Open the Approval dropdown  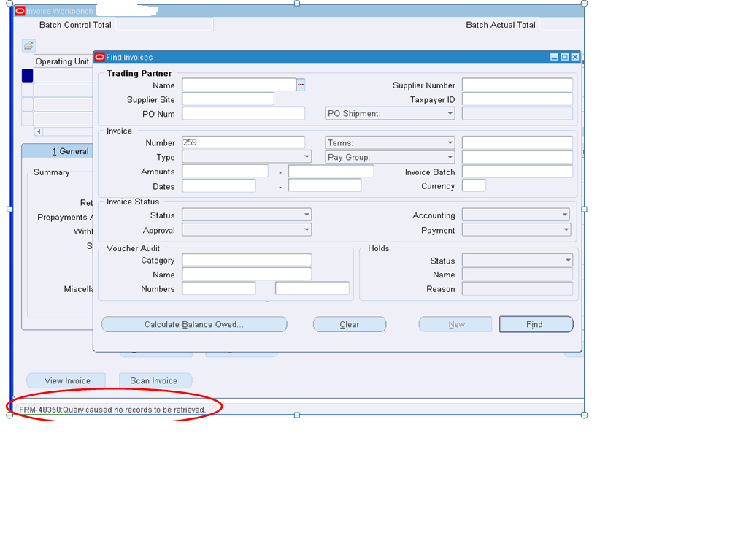[x=307, y=229]
